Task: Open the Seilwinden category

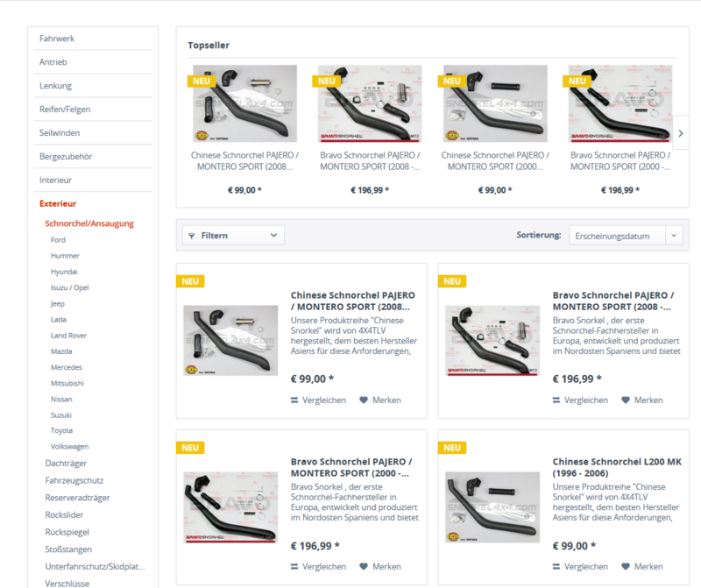Action: coord(60,133)
